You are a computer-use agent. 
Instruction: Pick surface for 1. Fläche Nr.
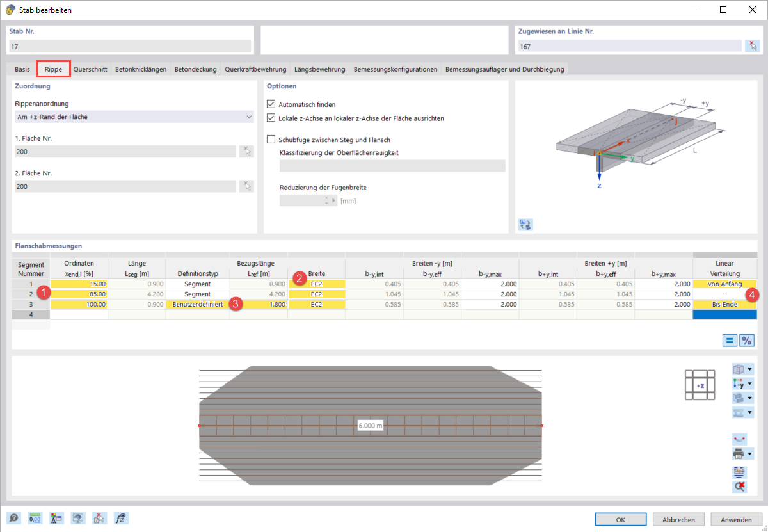[246, 152]
